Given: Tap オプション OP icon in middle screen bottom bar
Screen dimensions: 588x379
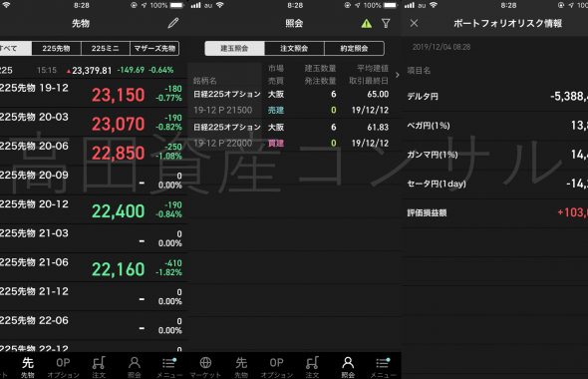Looking at the screenshot, I should pyautogui.click(x=277, y=367).
